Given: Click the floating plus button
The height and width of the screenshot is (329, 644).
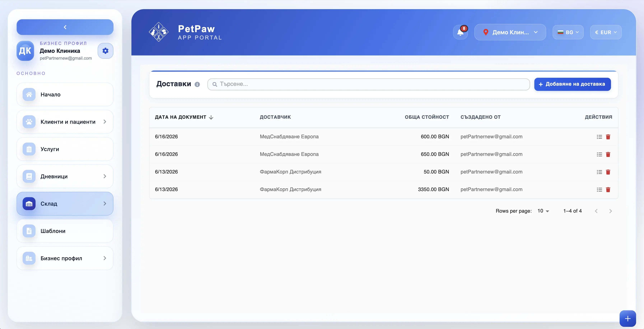Looking at the screenshot, I should 627,318.
